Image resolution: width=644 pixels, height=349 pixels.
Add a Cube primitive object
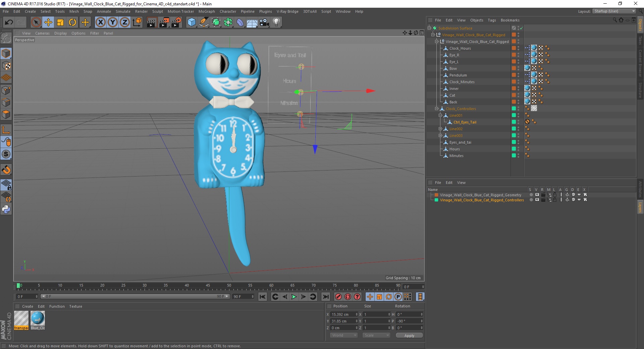(x=192, y=22)
